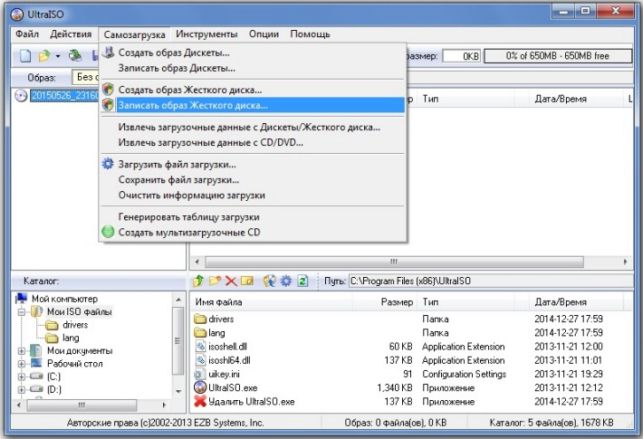The width and height of the screenshot is (643, 439).
Task: Click the disc icon beside 20150526 image node
Action: click(21, 96)
